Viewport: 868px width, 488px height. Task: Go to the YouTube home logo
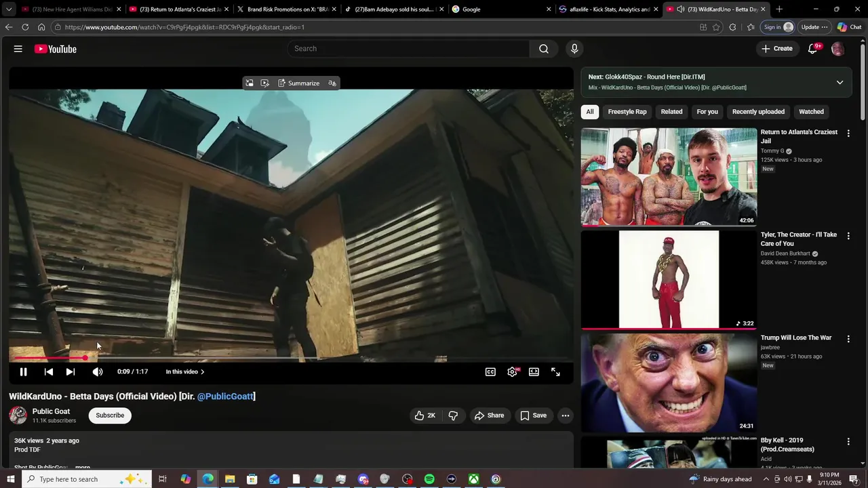pyautogui.click(x=56, y=49)
